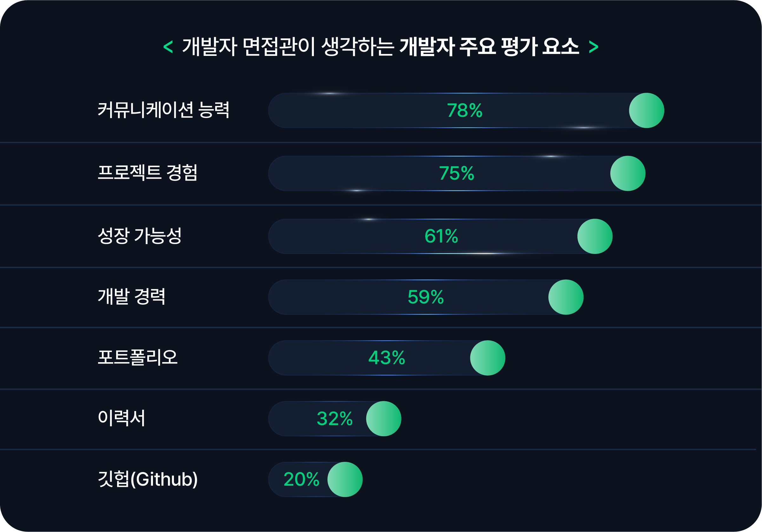Click the green knob on the 61% bar
762x532 pixels.
[595, 236]
